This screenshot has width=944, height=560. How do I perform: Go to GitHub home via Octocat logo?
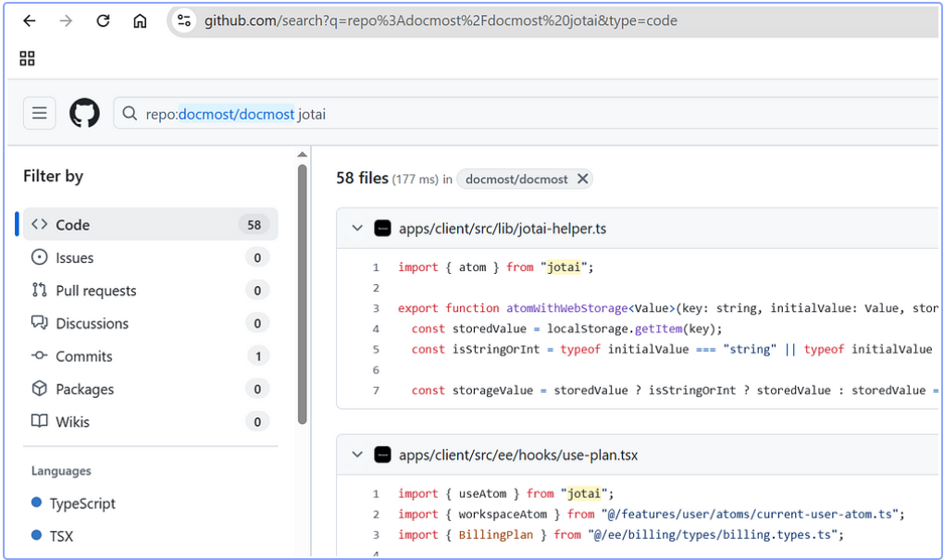pyautogui.click(x=84, y=113)
